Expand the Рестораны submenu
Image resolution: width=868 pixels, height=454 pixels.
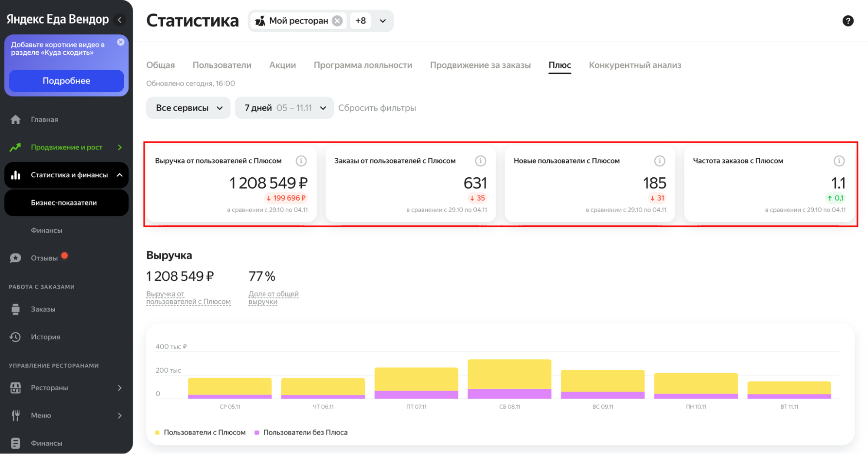point(120,388)
